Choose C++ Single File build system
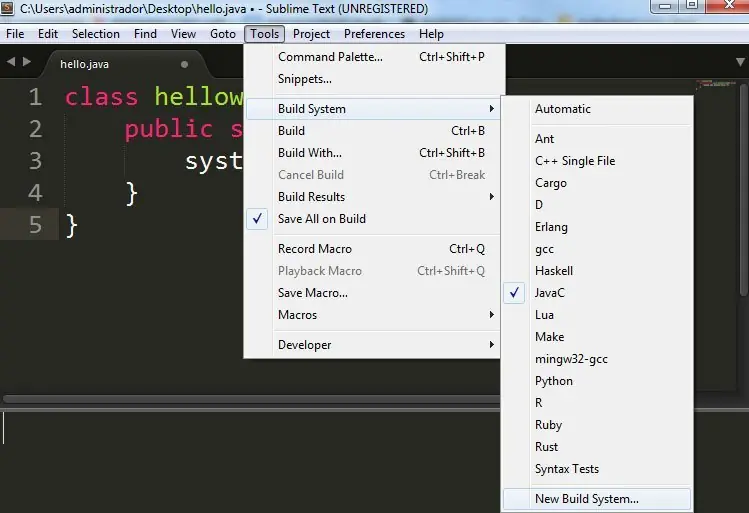 pyautogui.click(x=597, y=161)
